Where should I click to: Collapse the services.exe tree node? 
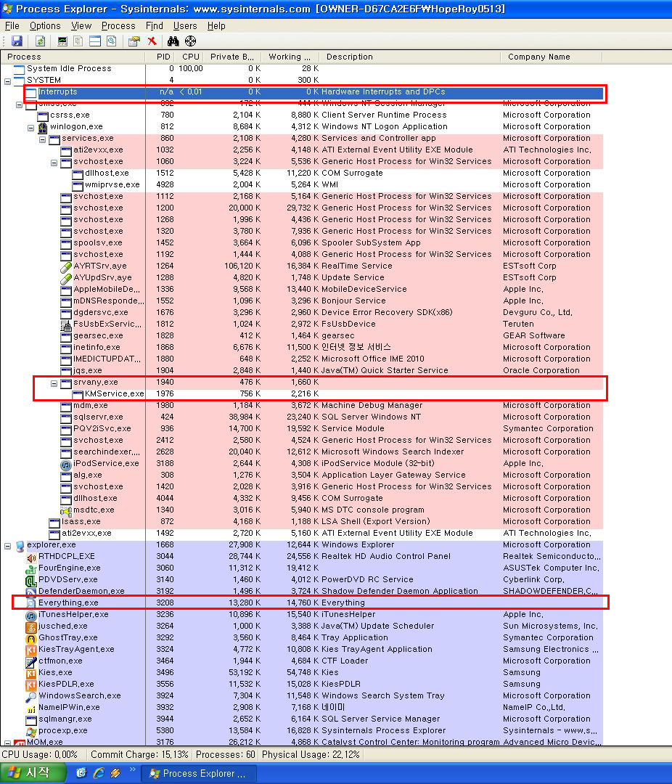[43, 139]
